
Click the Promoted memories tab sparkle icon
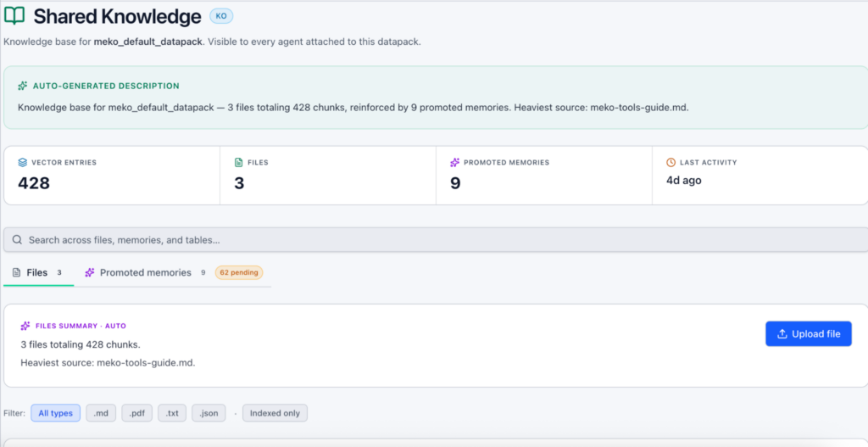89,272
